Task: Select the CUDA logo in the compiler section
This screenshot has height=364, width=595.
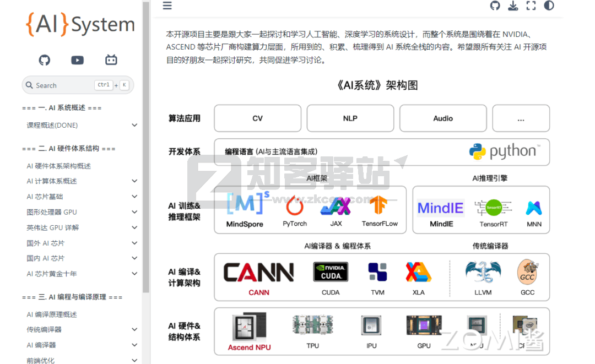Action: point(330,272)
